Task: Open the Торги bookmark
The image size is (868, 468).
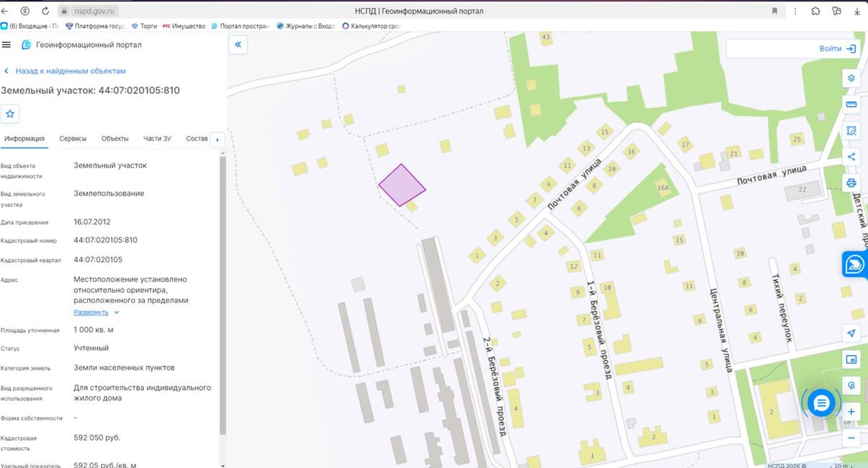Action: click(144, 26)
